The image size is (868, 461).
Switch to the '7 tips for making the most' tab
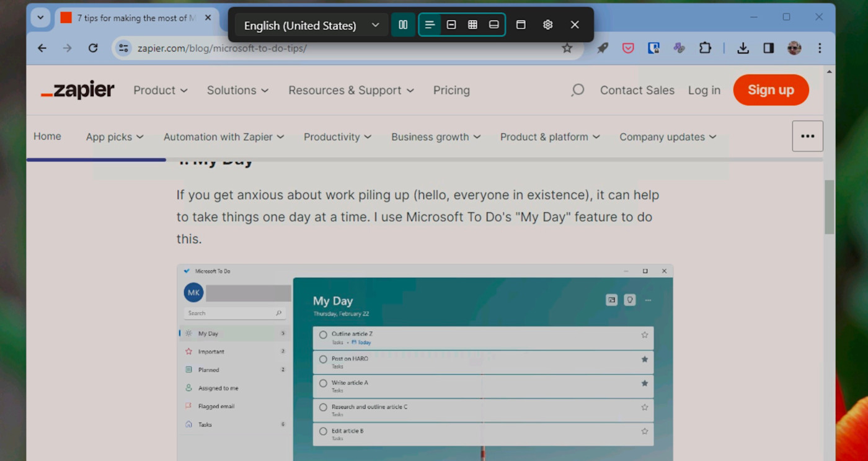tap(135, 18)
